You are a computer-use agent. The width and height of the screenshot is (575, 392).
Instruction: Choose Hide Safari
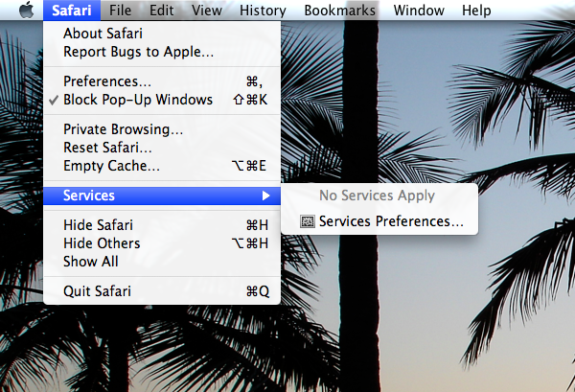click(162, 225)
